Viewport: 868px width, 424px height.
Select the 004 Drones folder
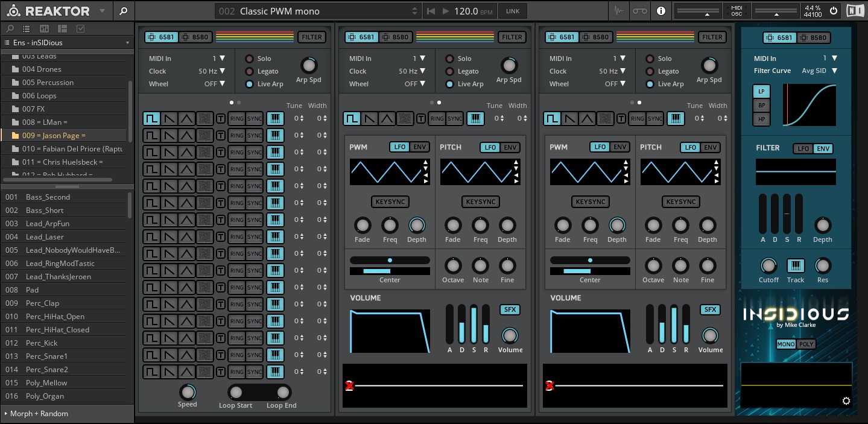point(42,69)
